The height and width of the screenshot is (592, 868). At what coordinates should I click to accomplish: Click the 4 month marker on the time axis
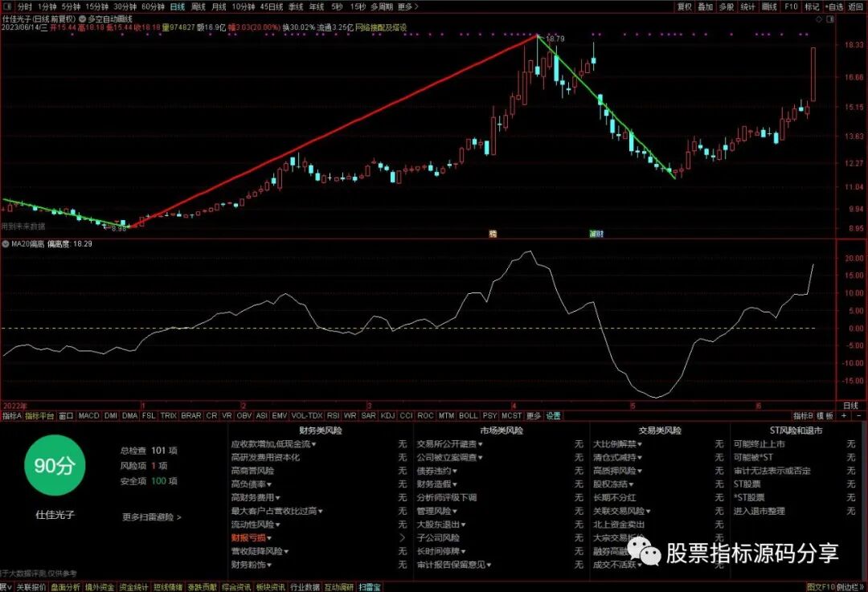coord(514,406)
